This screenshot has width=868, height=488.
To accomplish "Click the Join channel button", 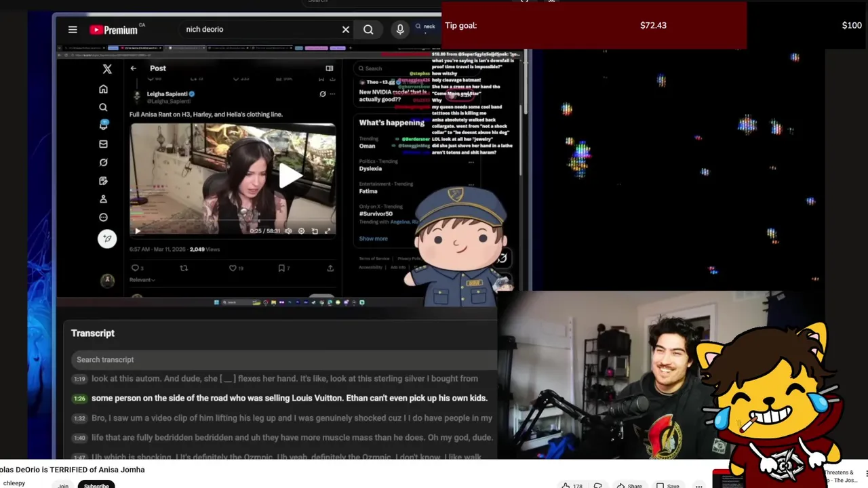I will (63, 485).
